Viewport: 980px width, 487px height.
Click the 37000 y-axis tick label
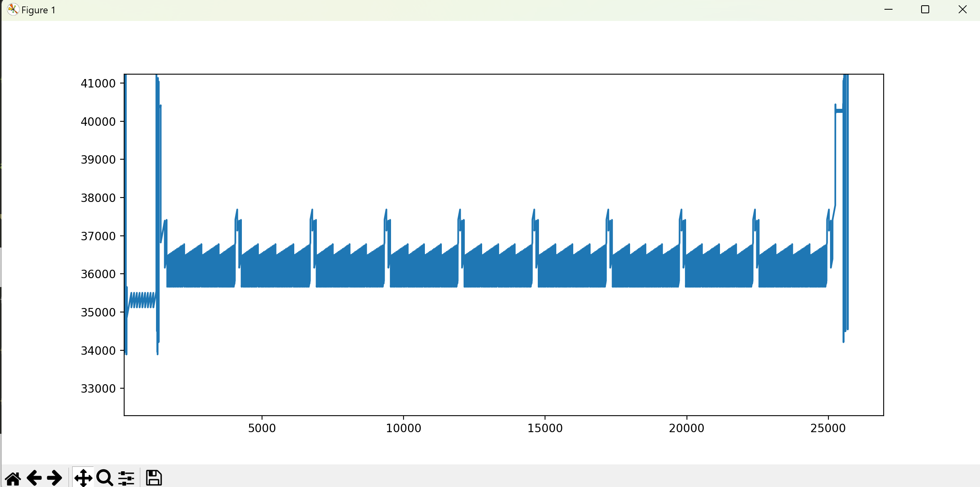(98, 236)
